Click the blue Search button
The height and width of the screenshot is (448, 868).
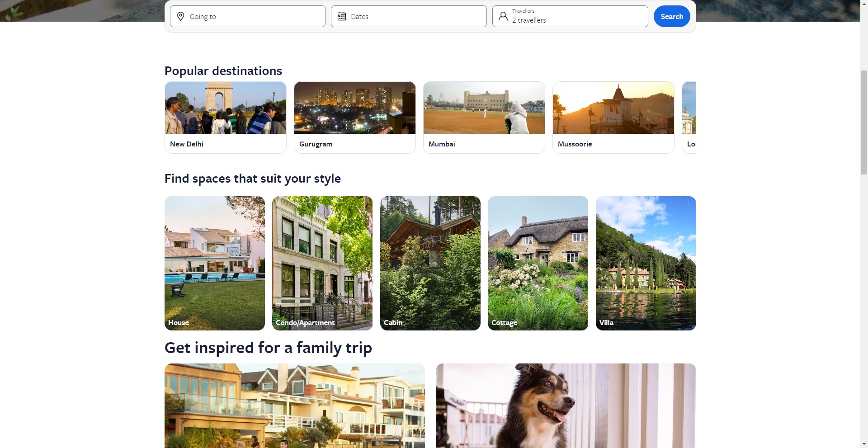672,16
